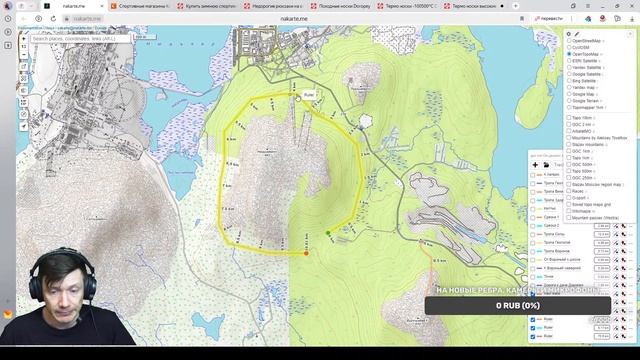
Task: Open more options for last Ruler track
Action: [631, 336]
